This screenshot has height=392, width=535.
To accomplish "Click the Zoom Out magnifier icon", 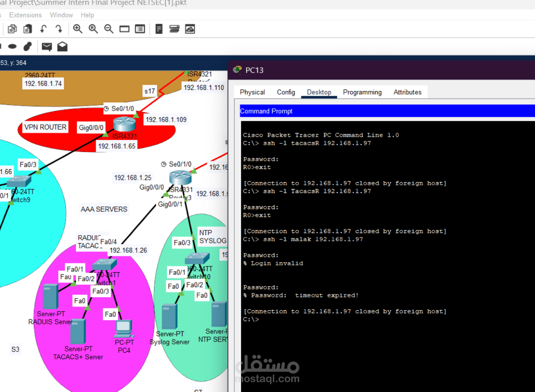I will [109, 29].
